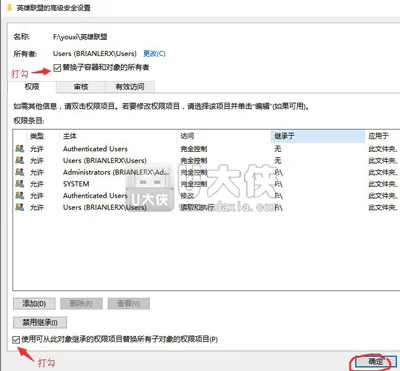Screen dimensions: 400x371
Task: Click the 禁用继承(I) button
Action: pyautogui.click(x=40, y=322)
